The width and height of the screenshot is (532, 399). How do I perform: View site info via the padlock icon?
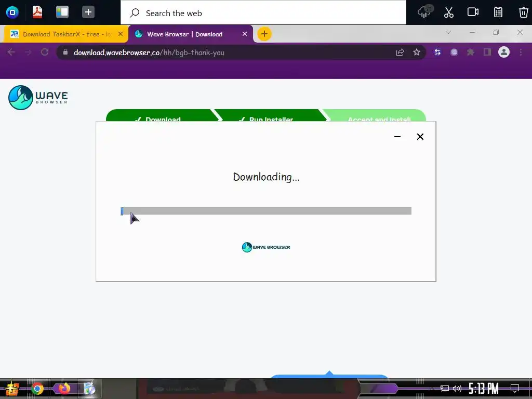click(65, 52)
